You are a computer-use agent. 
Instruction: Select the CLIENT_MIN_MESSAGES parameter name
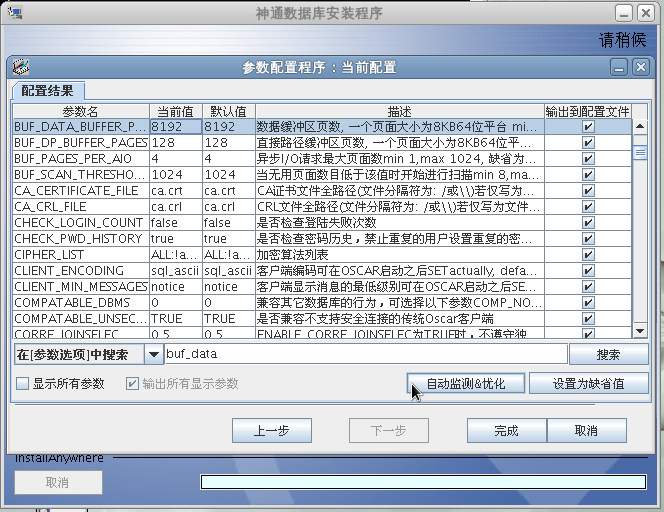(81, 287)
